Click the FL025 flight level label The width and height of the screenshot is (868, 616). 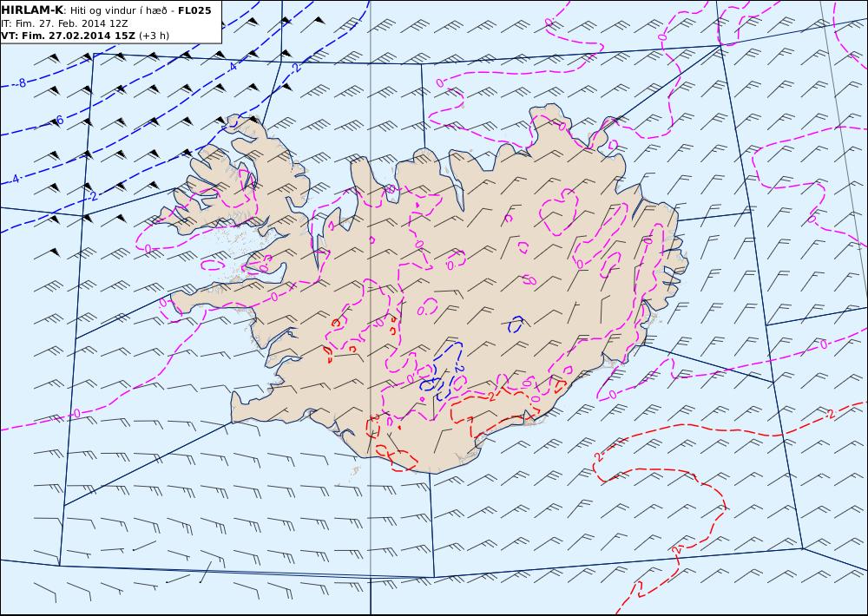[194, 10]
